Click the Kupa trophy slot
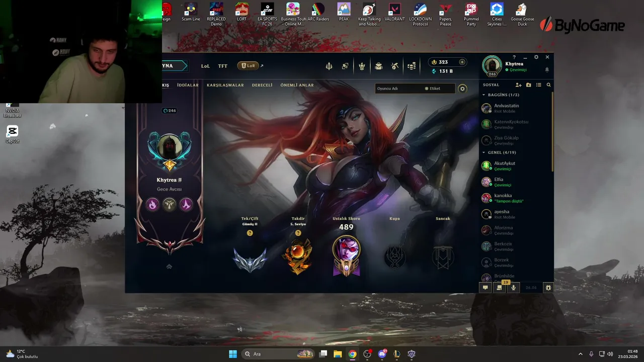The width and height of the screenshot is (644, 362). click(394, 257)
